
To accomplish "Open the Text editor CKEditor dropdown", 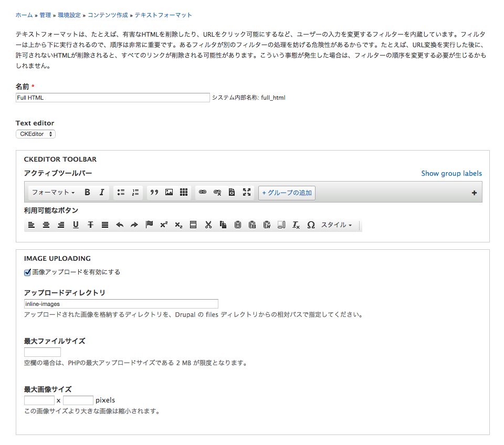I will [x=35, y=134].
